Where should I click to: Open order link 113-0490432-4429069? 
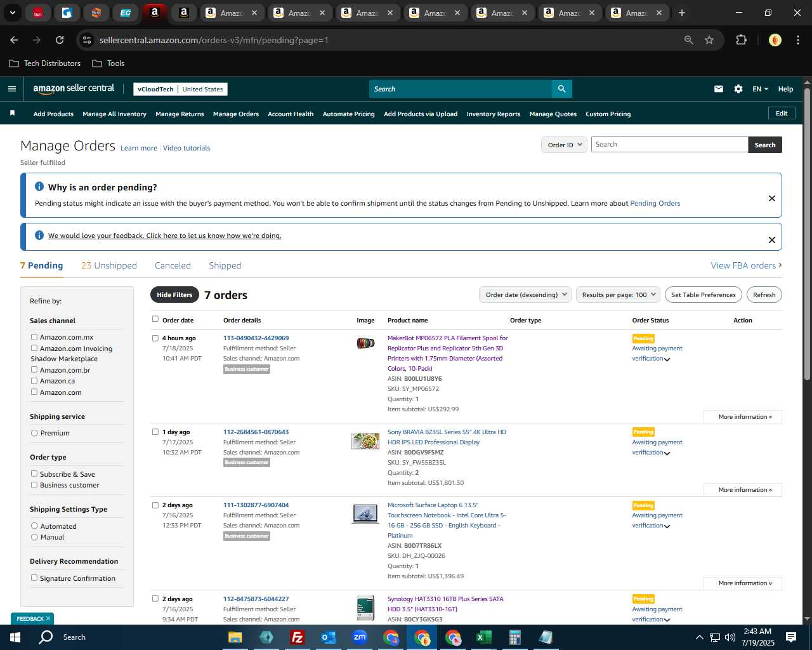[256, 338]
